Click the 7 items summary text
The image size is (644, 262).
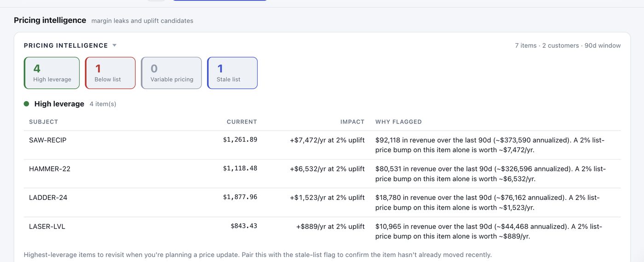tap(568, 46)
